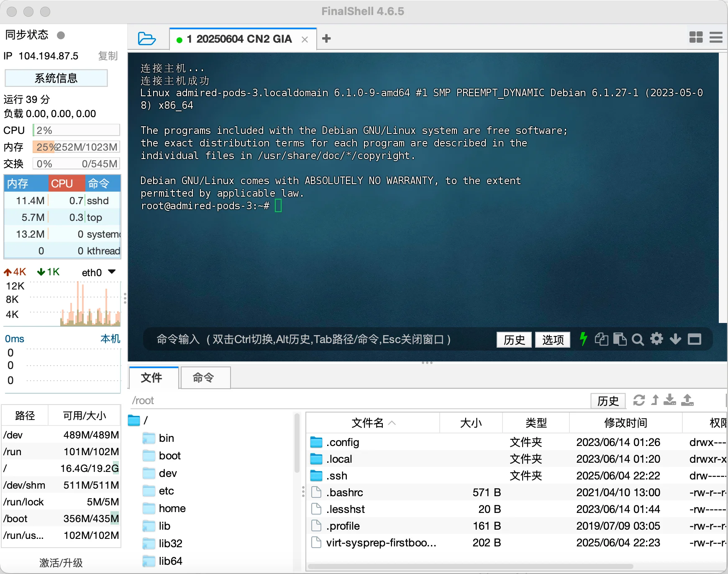Switch to the 文件 tab
Screen dimensions: 728x574
point(154,377)
